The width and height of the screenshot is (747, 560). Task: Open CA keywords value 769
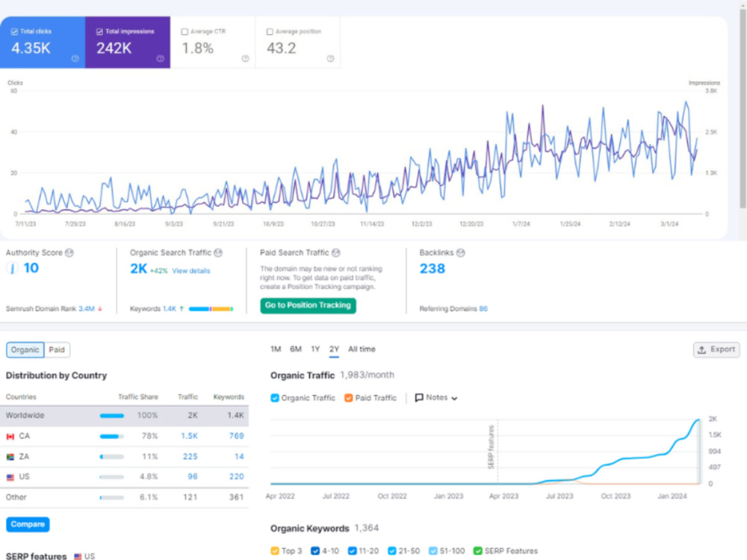tap(236, 436)
